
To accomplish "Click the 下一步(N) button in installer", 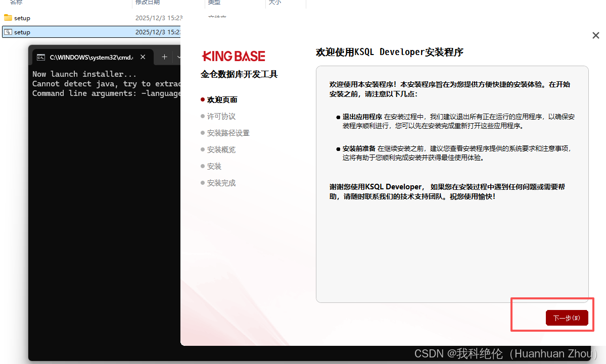I will 567,318.
